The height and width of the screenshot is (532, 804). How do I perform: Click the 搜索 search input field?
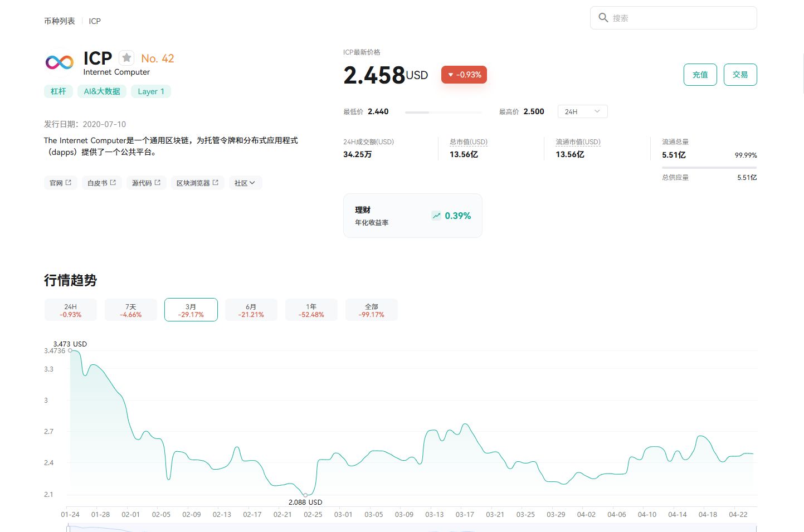pyautogui.click(x=674, y=18)
